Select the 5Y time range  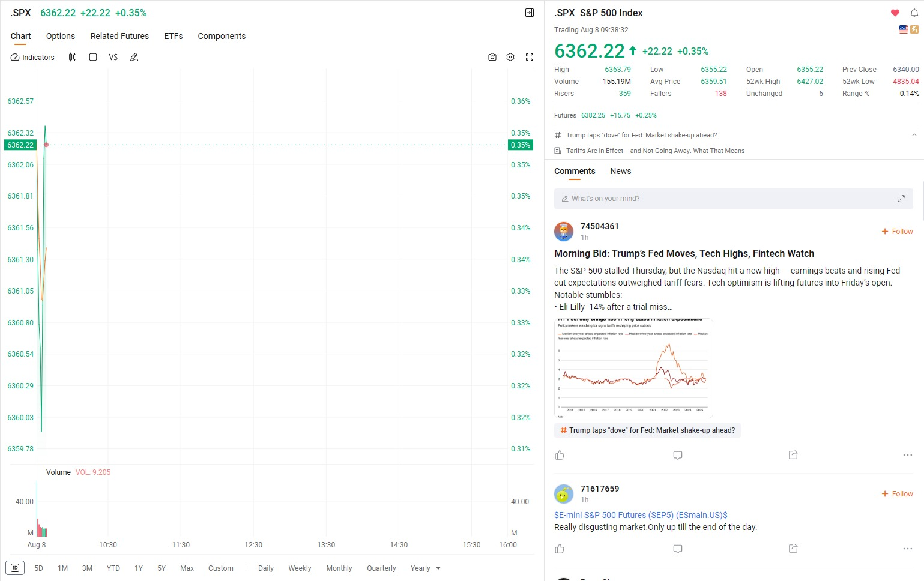point(162,568)
